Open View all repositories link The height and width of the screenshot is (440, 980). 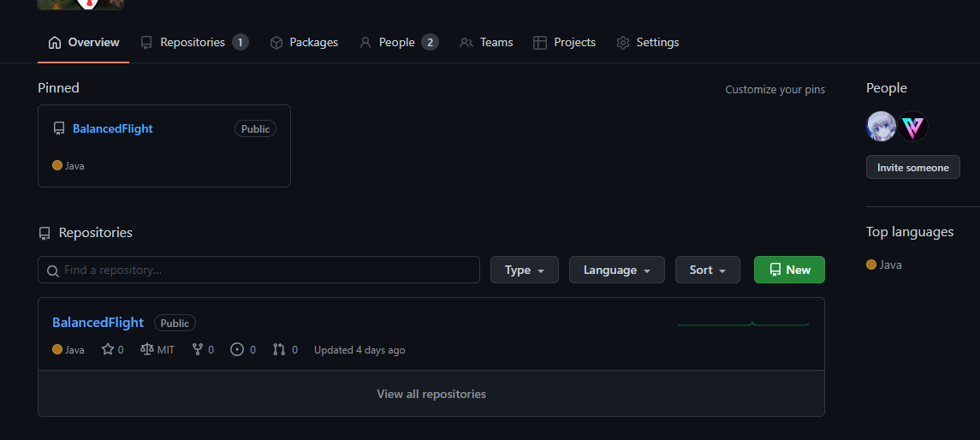431,394
